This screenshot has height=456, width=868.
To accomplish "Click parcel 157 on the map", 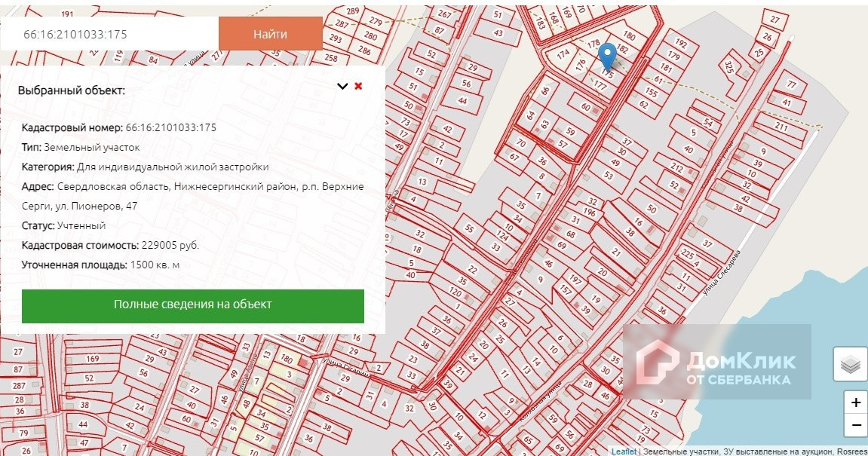I will tap(565, 289).
